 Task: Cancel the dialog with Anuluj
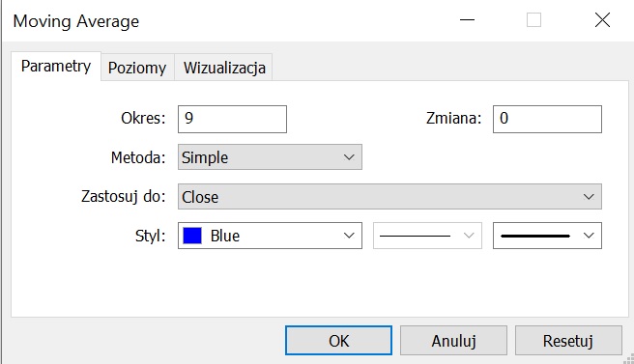[x=453, y=341]
